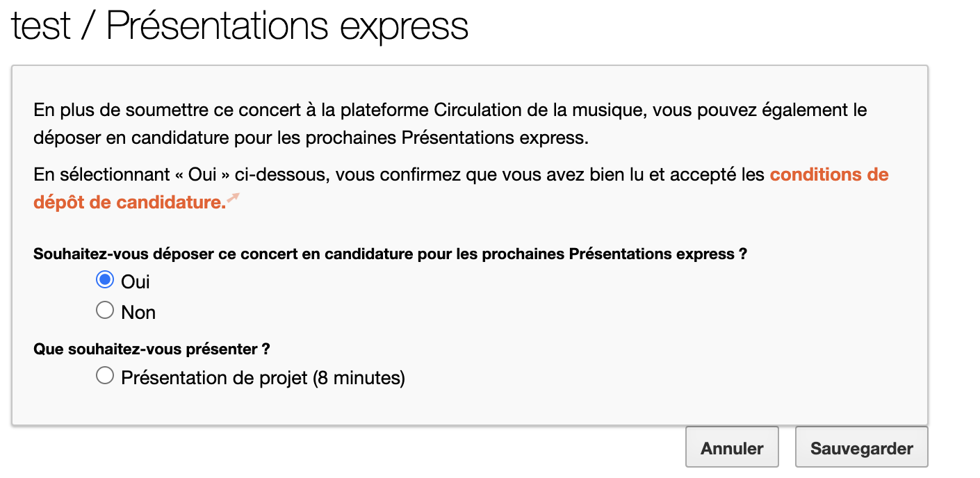Click the quoted « Oui » in paragraph
Viewport: 980px width, 478px height.
198,174
